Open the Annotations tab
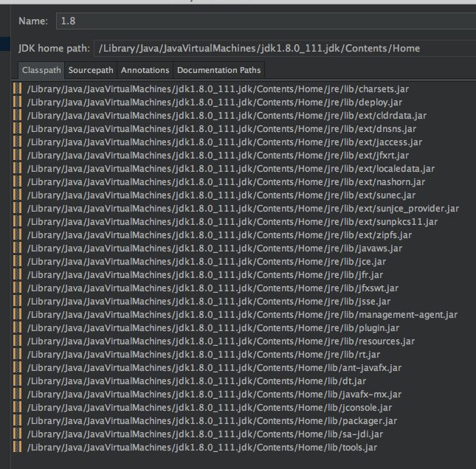This screenshot has width=476, height=469. [145, 70]
